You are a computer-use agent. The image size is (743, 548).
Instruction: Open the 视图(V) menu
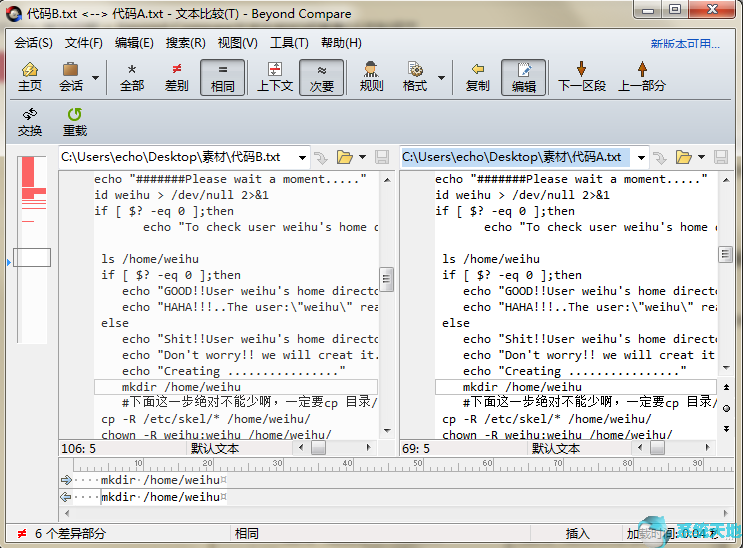(237, 43)
